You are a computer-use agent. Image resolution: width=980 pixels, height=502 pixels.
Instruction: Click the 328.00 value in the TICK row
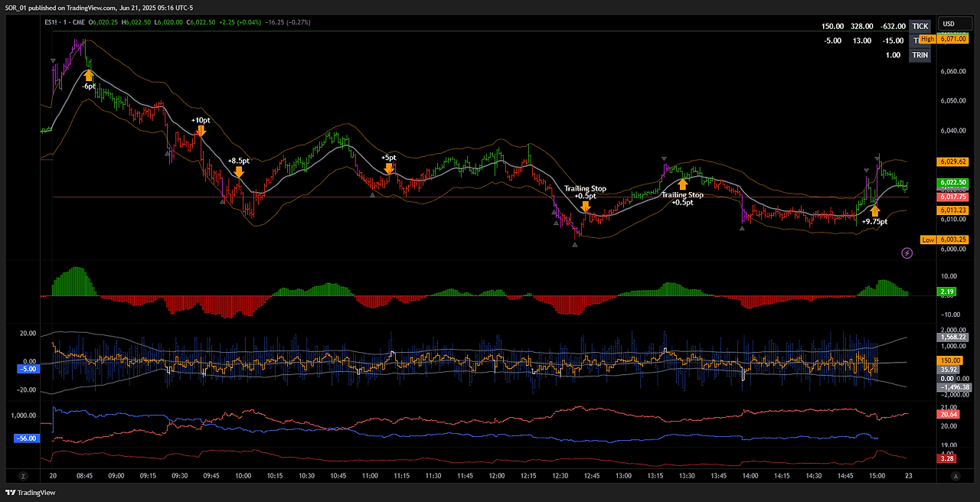coord(861,26)
